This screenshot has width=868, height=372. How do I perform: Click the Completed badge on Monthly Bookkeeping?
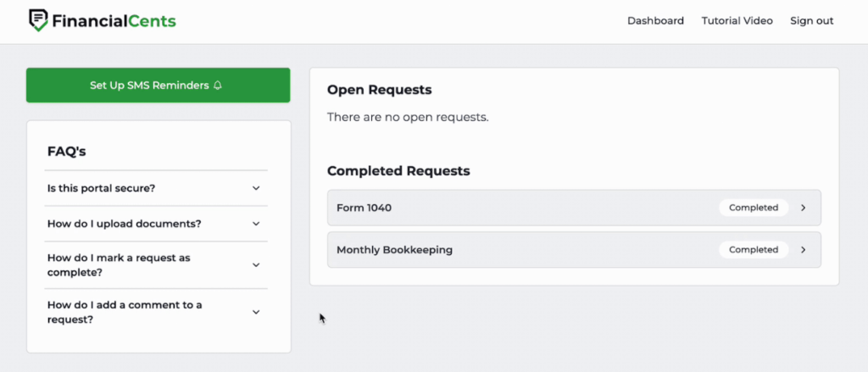[x=753, y=250]
